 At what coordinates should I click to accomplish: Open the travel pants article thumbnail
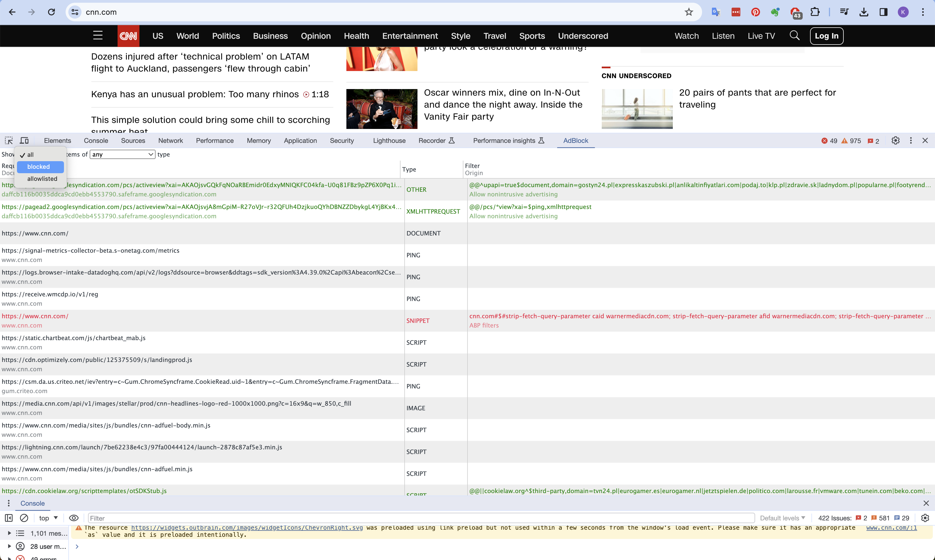[x=637, y=109]
